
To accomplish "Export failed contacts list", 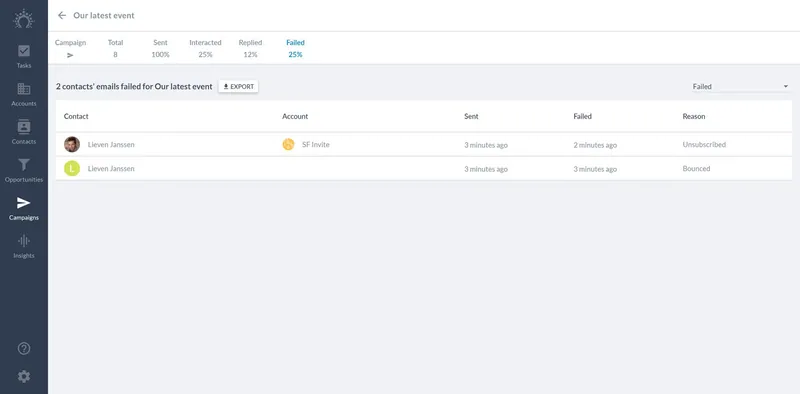I will tap(238, 87).
